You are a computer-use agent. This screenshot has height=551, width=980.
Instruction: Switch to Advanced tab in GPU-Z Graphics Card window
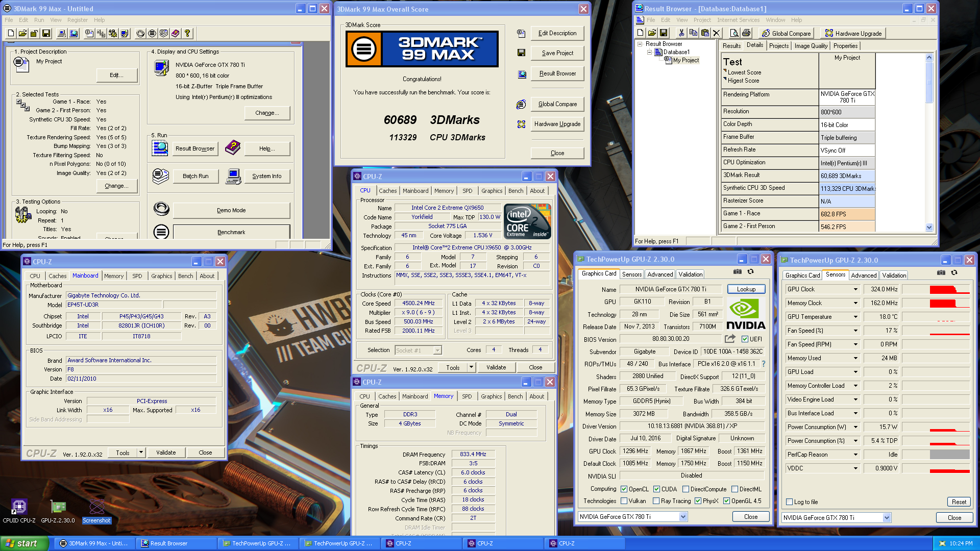[x=660, y=274]
